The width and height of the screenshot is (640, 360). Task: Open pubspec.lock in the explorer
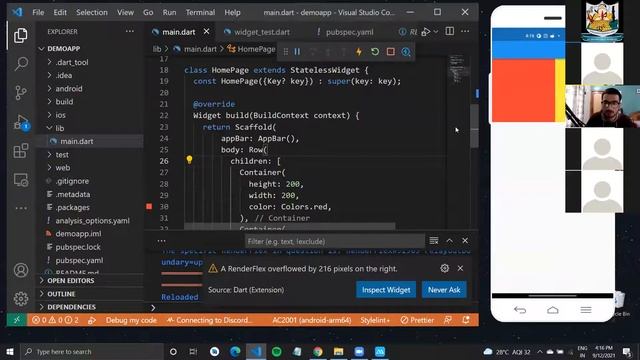(78, 247)
